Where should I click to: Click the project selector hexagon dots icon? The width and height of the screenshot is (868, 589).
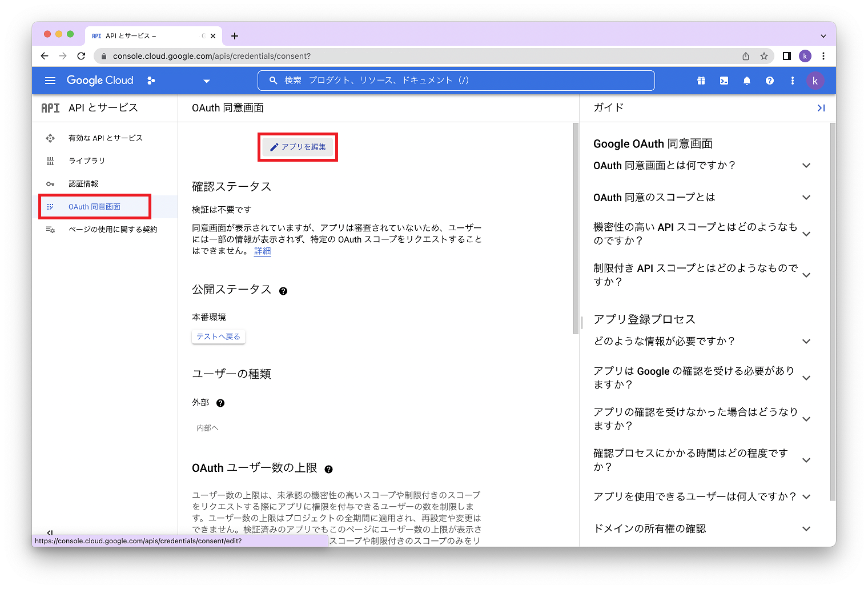point(151,81)
